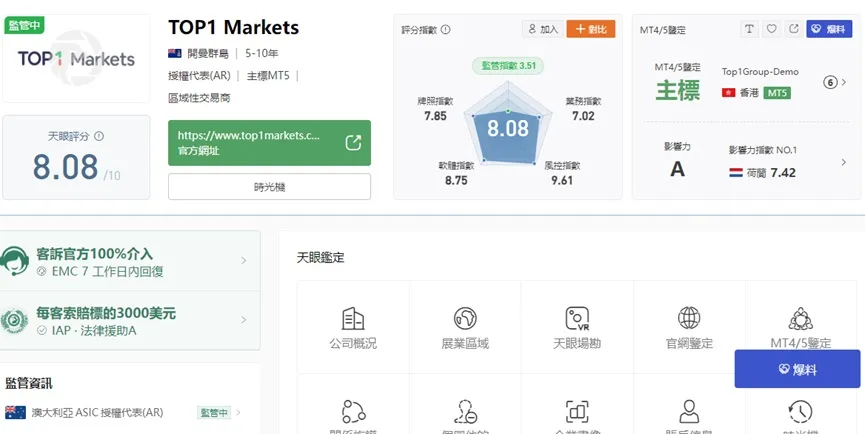
Task: Click the orange 對比 compare button
Action: pos(591,29)
